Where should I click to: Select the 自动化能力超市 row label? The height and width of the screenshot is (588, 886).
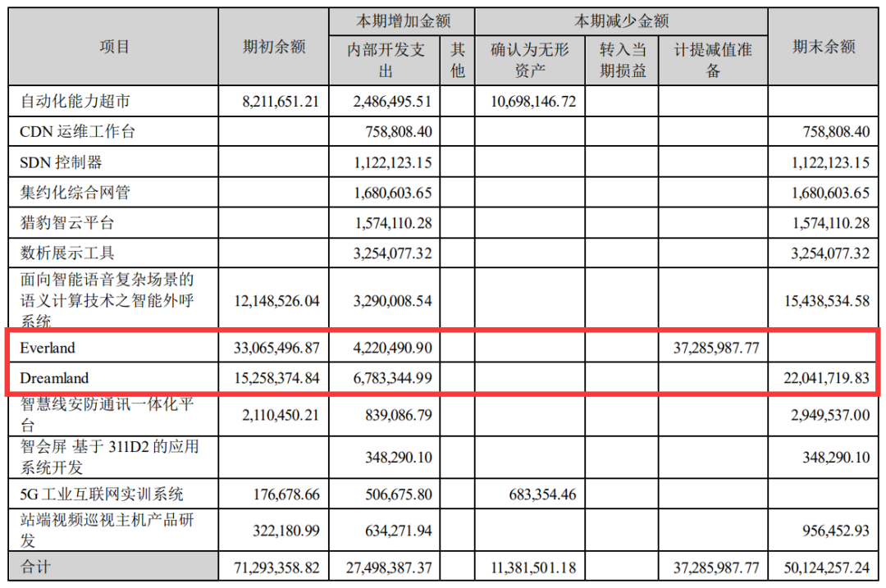click(75, 102)
